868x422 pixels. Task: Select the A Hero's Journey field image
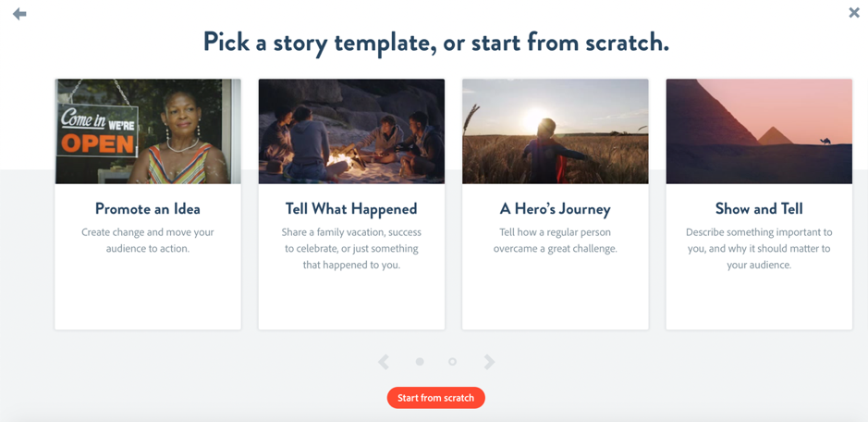coord(556,131)
